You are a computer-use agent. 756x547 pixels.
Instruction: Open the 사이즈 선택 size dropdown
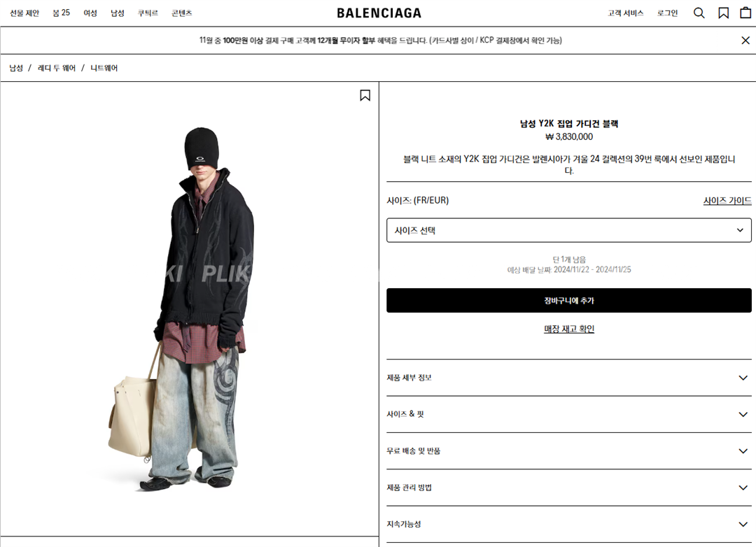[x=569, y=230]
